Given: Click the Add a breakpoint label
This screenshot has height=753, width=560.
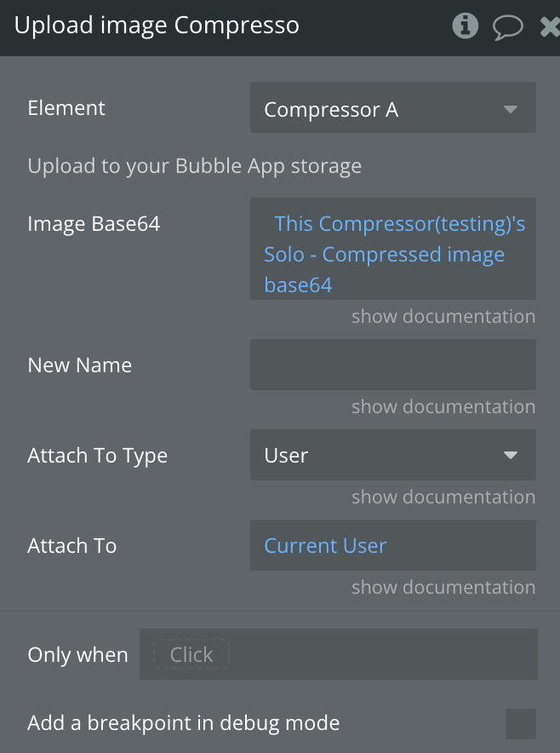Looking at the screenshot, I should 184,723.
